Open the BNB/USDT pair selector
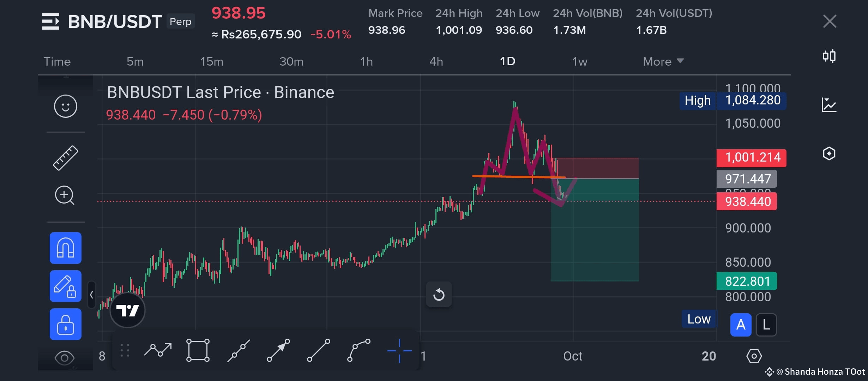 115,22
